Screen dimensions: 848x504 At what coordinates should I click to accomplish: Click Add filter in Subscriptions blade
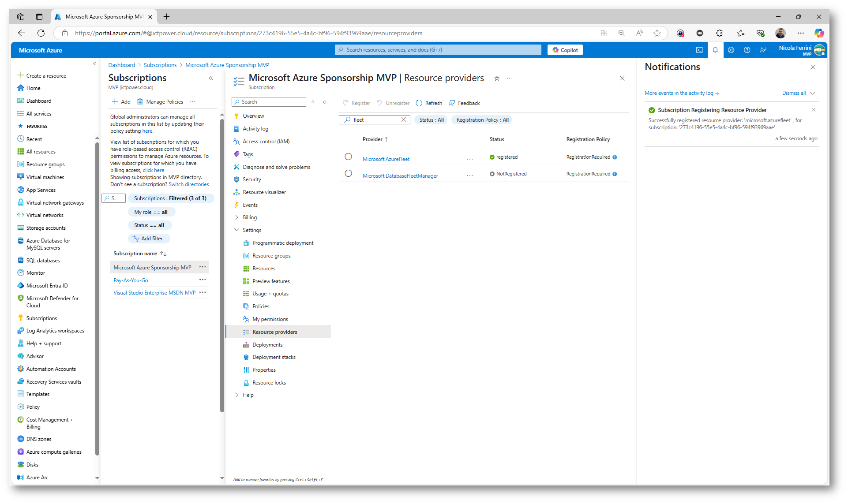coord(149,239)
